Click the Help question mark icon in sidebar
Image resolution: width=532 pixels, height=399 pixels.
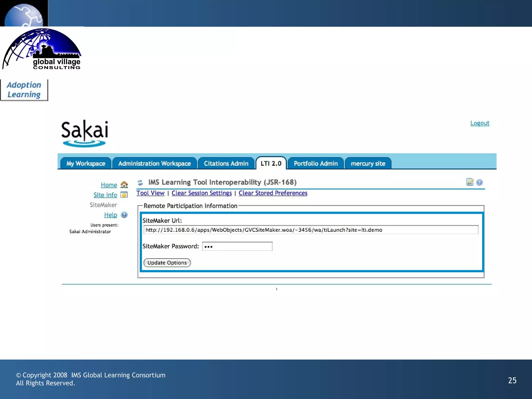[x=124, y=215]
